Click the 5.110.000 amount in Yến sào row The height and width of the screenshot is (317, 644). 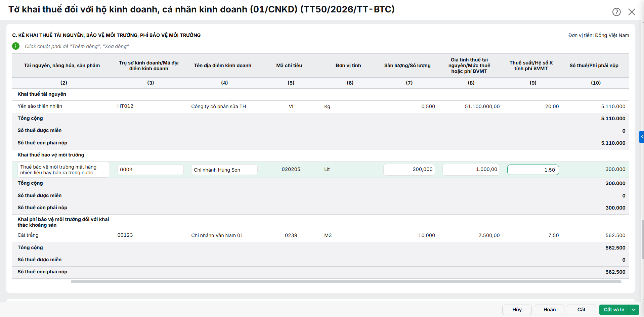point(613,106)
